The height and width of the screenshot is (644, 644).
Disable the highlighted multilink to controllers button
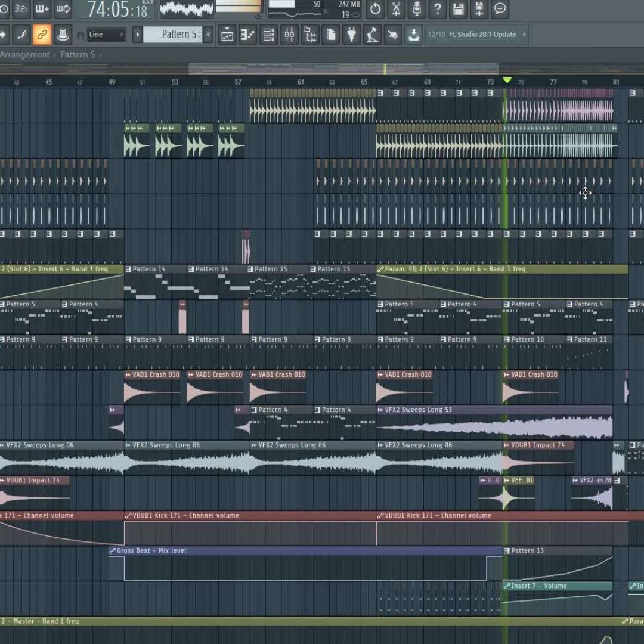tap(42, 35)
